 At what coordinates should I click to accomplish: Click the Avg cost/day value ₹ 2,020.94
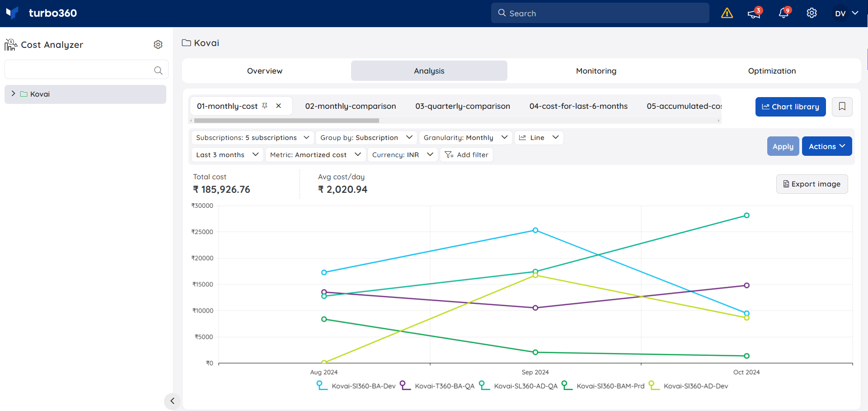click(343, 190)
